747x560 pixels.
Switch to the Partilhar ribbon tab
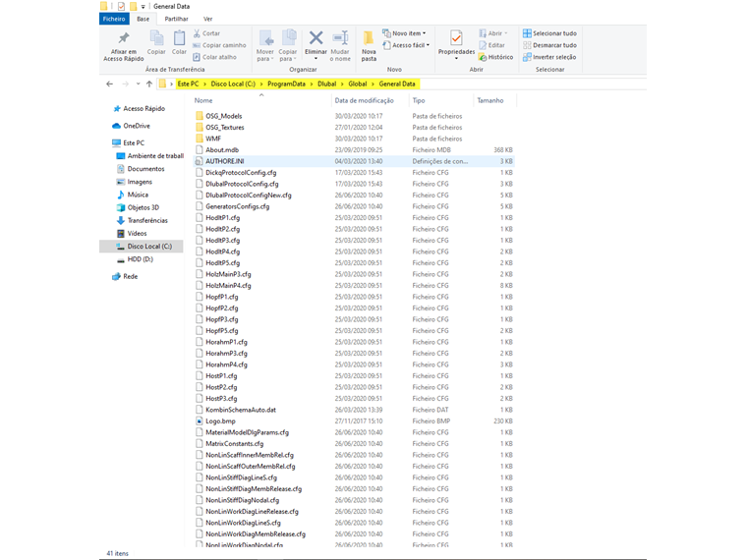(176, 19)
